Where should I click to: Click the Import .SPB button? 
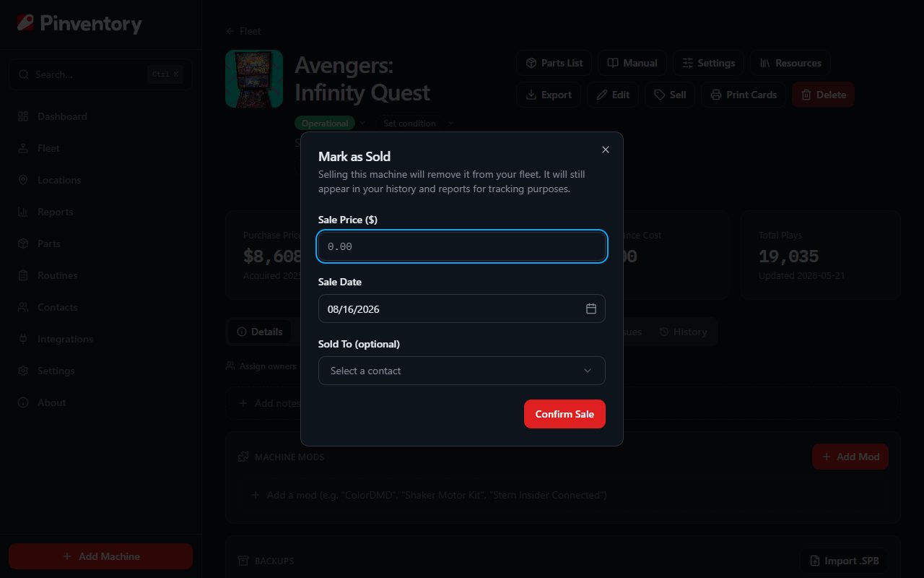[844, 561]
